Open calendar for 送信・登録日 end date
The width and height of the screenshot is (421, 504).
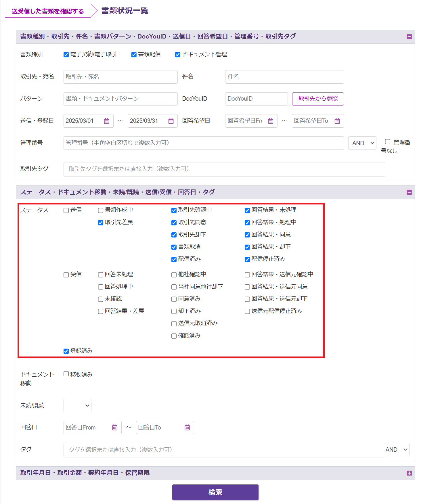click(171, 121)
